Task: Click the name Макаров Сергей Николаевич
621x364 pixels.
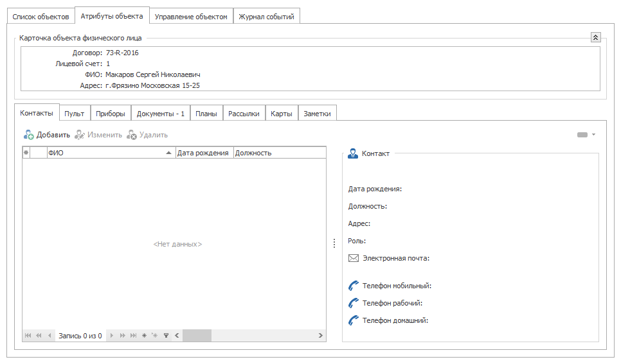Action: [x=153, y=74]
